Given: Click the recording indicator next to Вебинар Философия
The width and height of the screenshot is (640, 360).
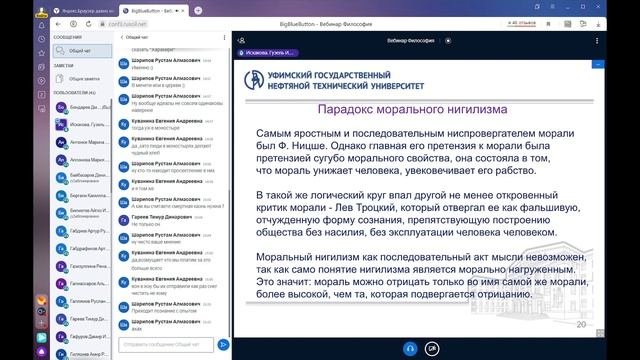Looking at the screenshot, I should click(448, 40).
